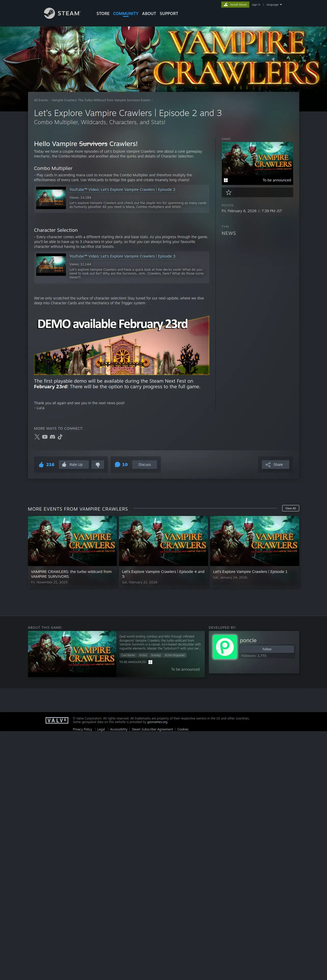This screenshot has width=327, height=980.
Task: Click the Episode 3 video thumbnail
Action: 51,264
